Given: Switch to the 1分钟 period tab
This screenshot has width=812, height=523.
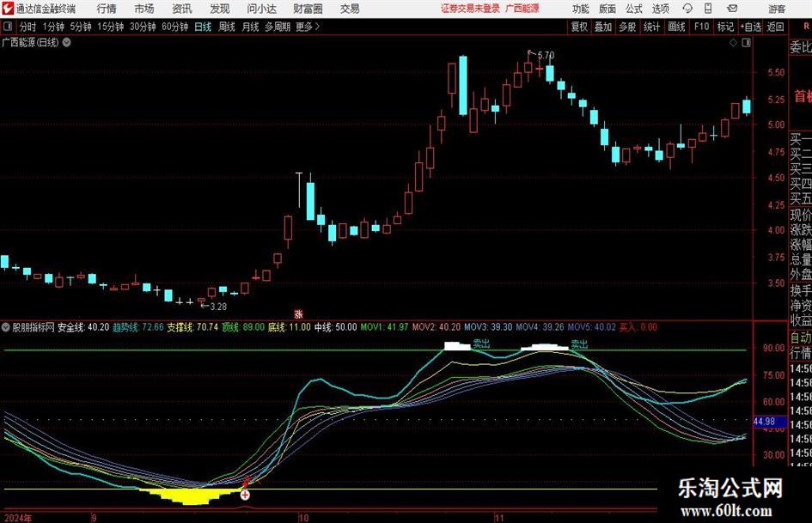Looking at the screenshot, I should (53, 27).
